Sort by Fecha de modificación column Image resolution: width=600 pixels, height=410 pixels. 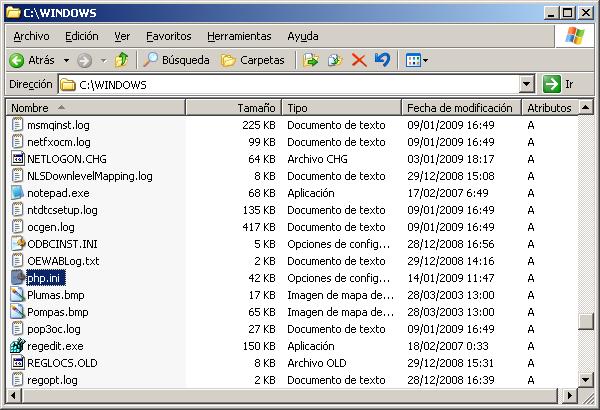458,107
